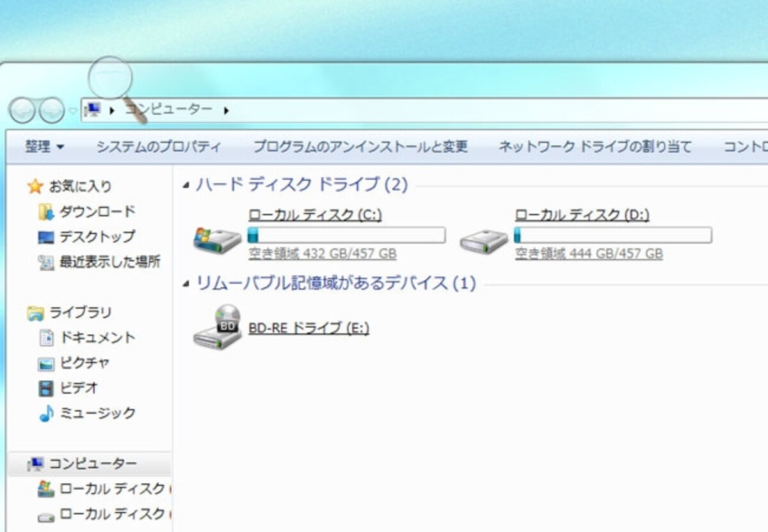Click the plain hard drive icon in sidebar
Screen dimensions: 768x532
46,515
